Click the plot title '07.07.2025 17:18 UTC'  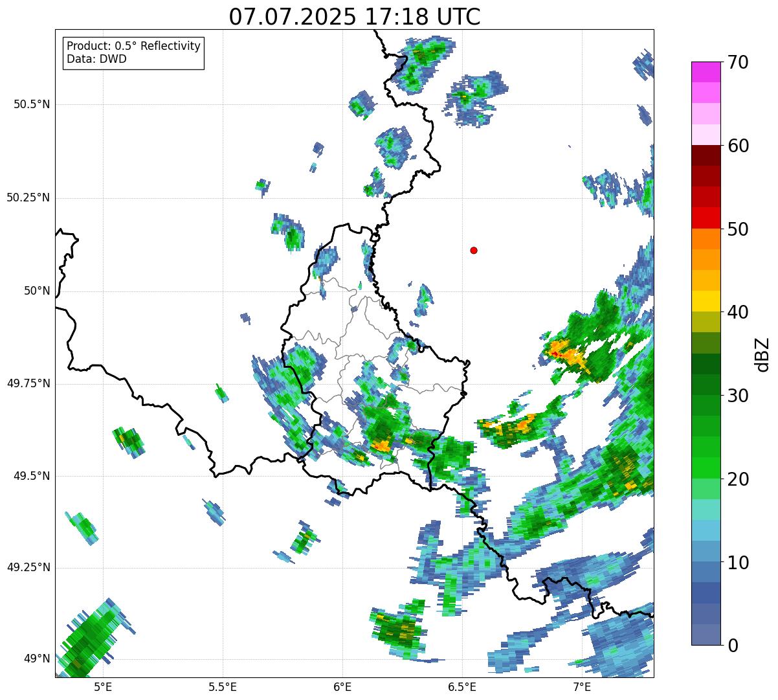point(355,17)
